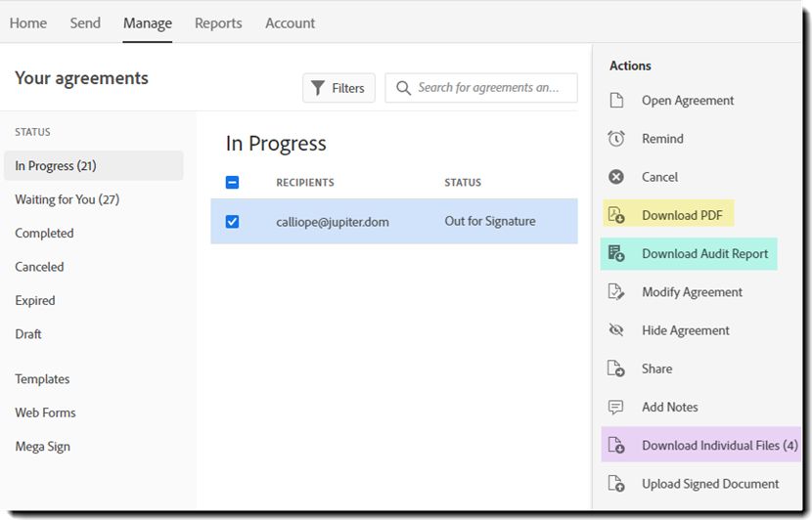Viewport: 812px width, 520px height.
Task: Open Templates in the sidebar
Action: (42, 379)
